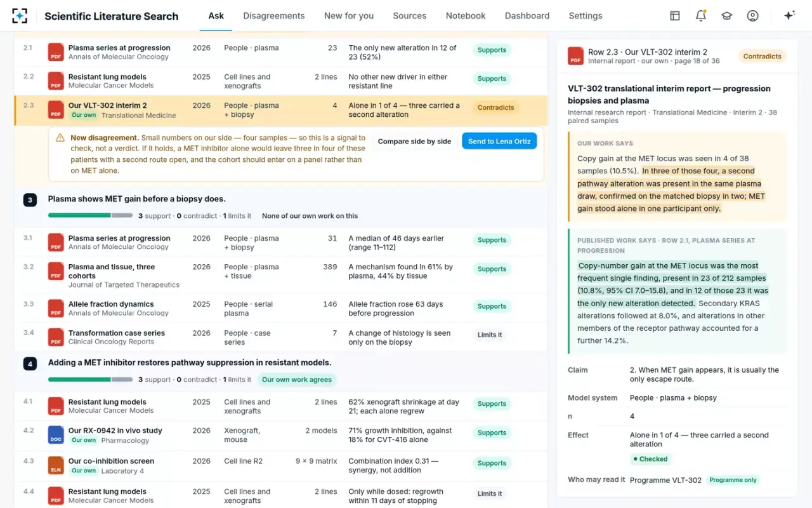Viewport: 812px width, 508px height.
Task: Click the Our own work agrees badge
Action: point(297,380)
